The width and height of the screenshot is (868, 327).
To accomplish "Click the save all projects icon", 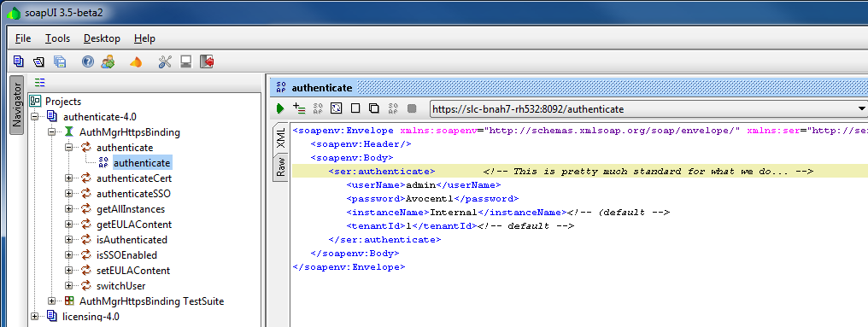I will click(x=59, y=61).
